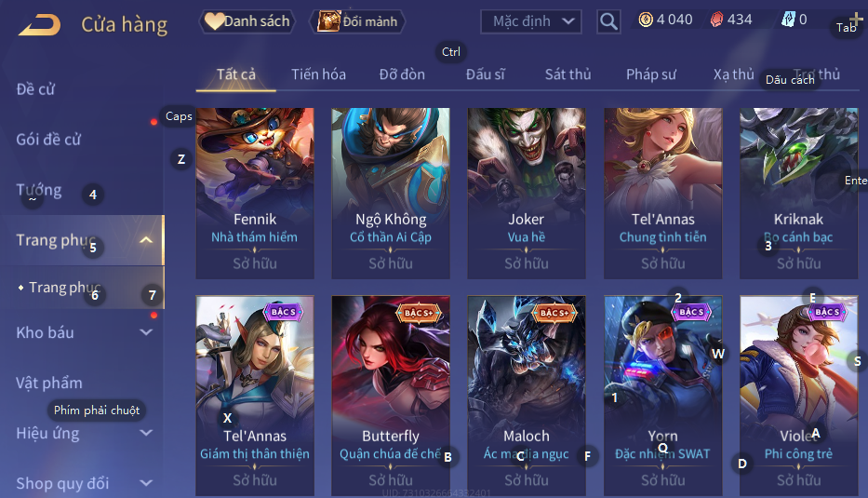Screen dimensions: 868x498
Task: Click the blue voucher currency icon
Action: [788, 20]
